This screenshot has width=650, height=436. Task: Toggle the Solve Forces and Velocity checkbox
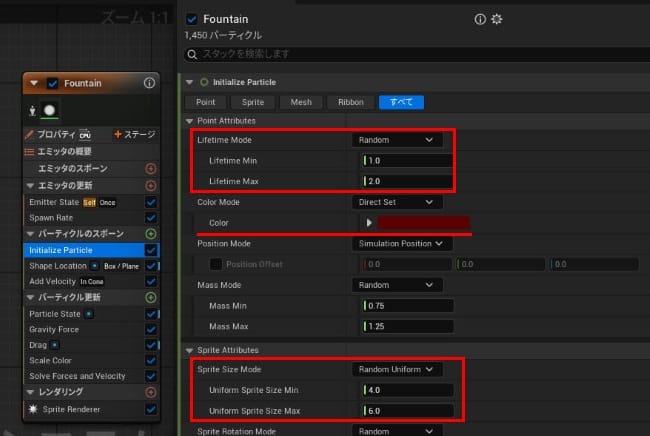coord(151,376)
